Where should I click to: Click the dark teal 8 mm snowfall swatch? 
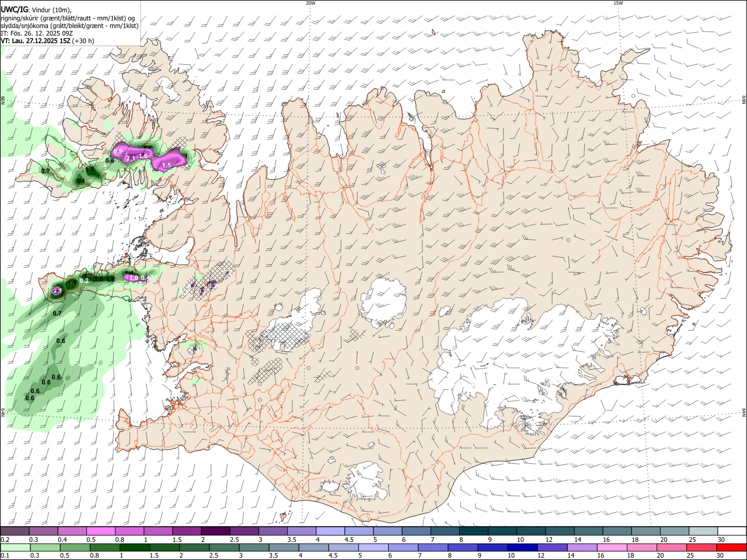pos(473,531)
